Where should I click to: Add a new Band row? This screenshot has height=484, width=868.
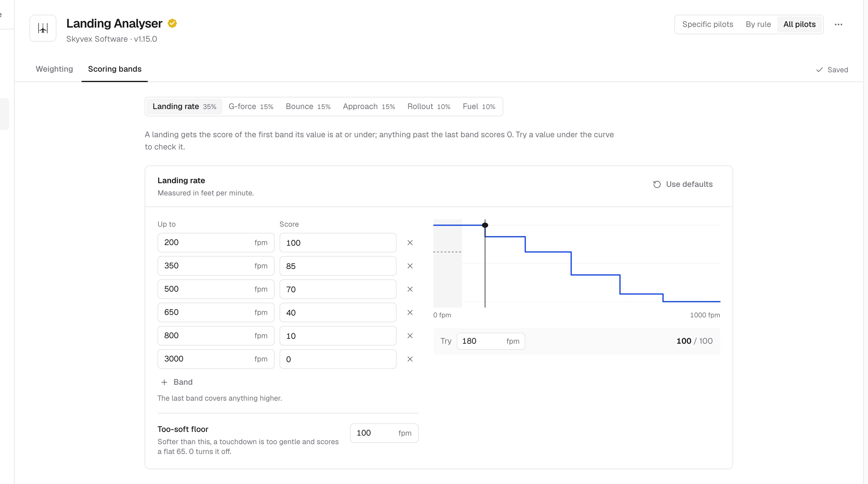pyautogui.click(x=177, y=382)
